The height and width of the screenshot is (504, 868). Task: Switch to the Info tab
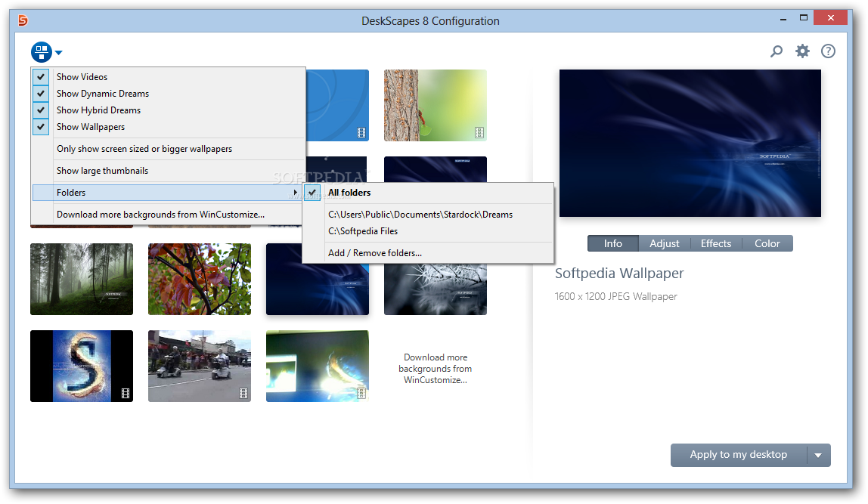point(612,243)
